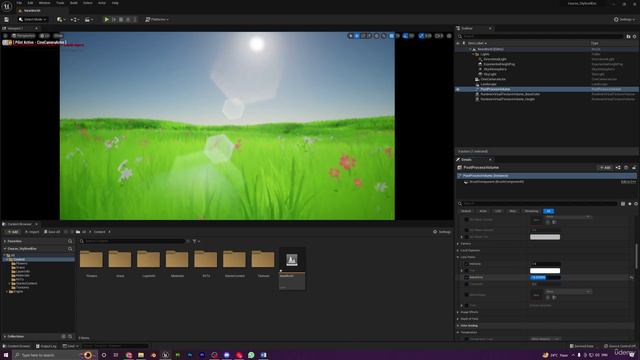Save the current level with the toolbar icon

tap(7, 20)
